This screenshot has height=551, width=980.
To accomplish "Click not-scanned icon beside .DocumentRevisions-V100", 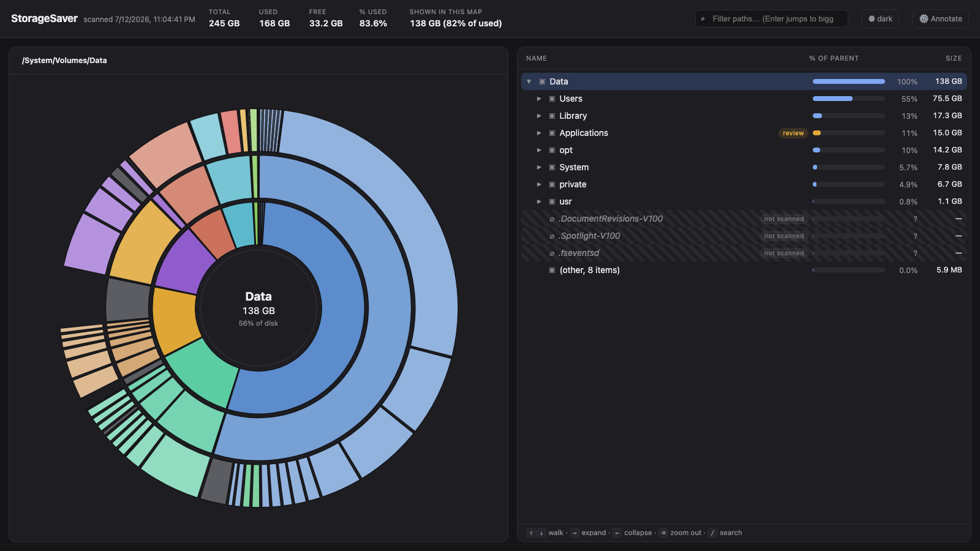I will 552,219.
